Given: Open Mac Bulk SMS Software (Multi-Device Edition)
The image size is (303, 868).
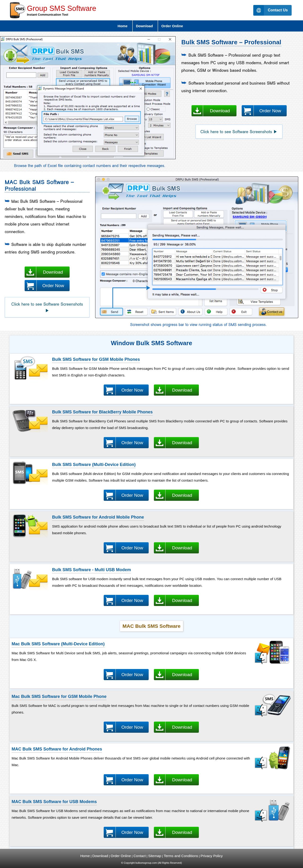Looking at the screenshot, I should pos(58,644).
